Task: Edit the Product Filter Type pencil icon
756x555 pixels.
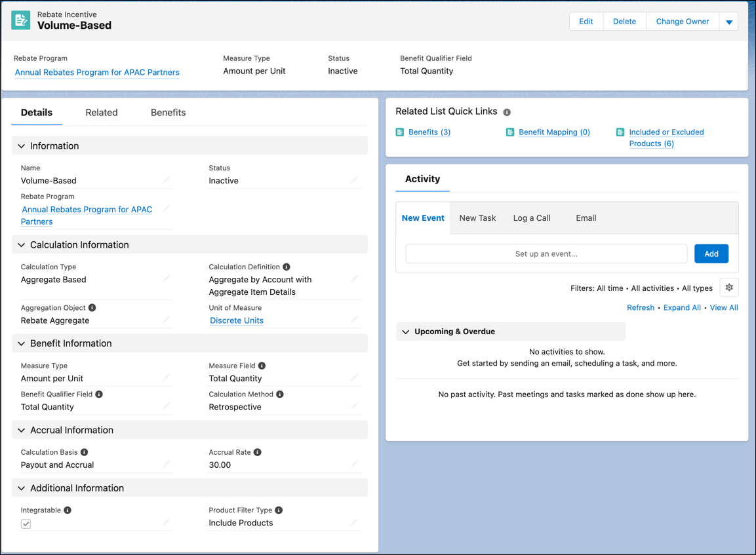Action: pyautogui.click(x=354, y=522)
